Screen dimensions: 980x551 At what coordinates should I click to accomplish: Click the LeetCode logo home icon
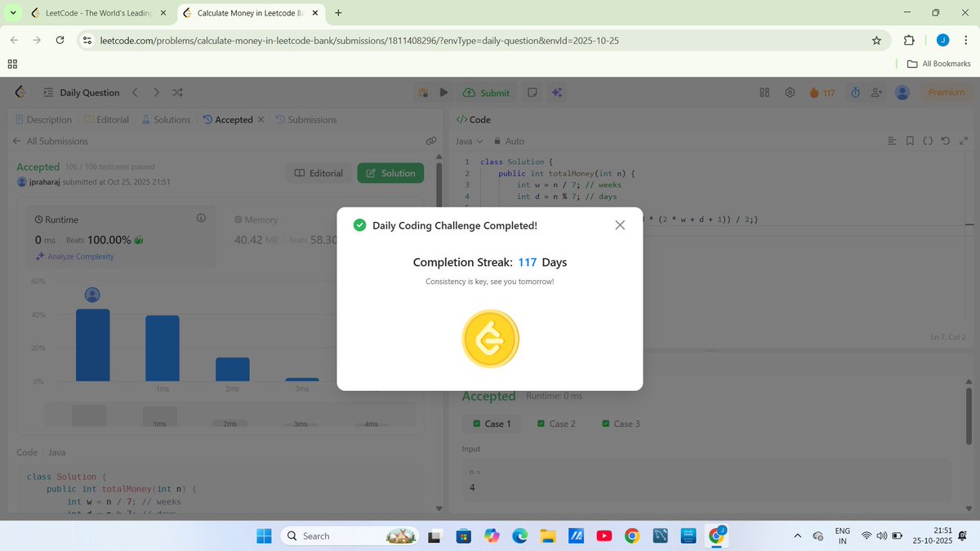pos(20,92)
